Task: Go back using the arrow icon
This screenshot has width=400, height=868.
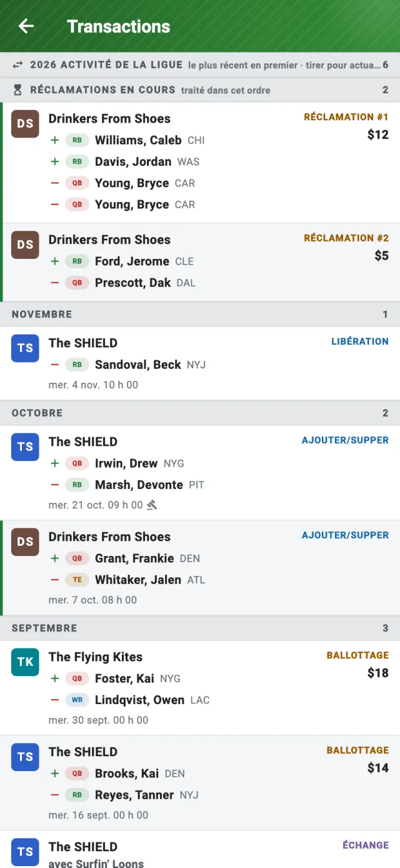Action: [x=26, y=26]
